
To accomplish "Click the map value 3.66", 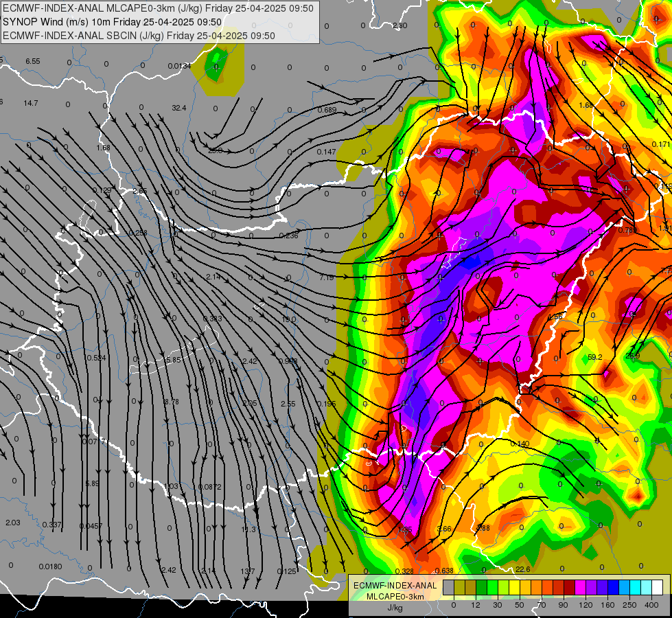I will pyautogui.click(x=444, y=529).
